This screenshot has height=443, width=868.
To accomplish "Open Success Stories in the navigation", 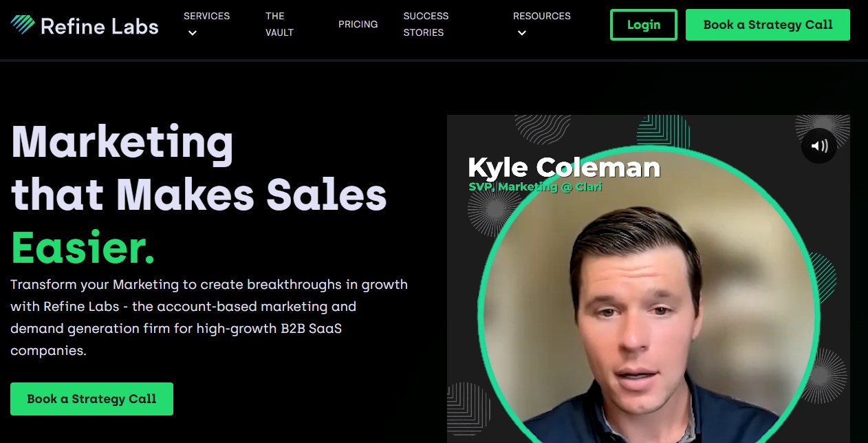I will click(x=426, y=24).
